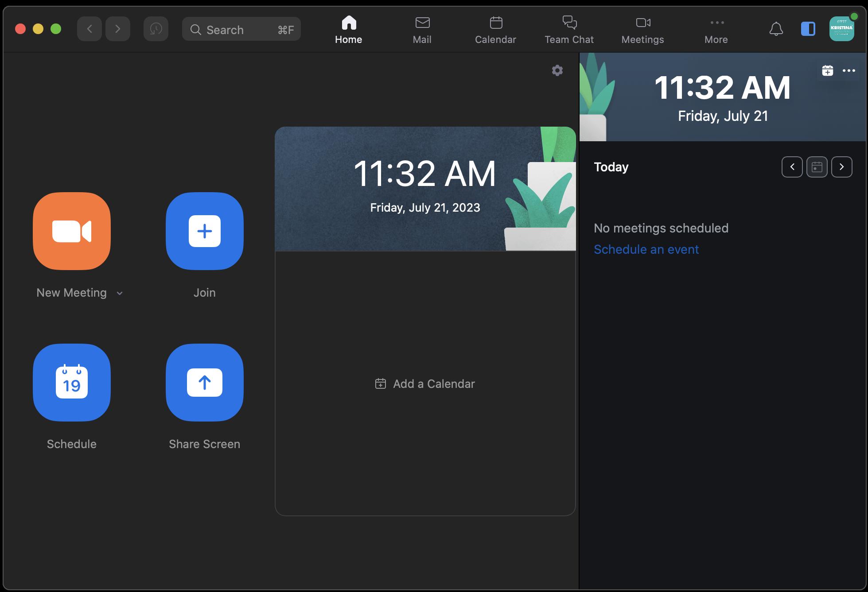Screen dimensions: 868x592
Task: Toggle the blue side panel button
Action: pyautogui.click(x=808, y=29)
